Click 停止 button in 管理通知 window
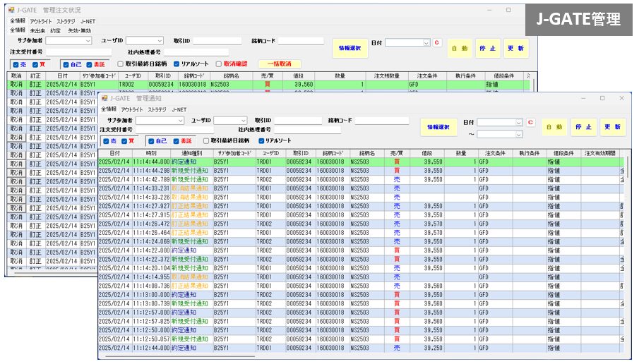Screen dimensions: 639x364 pos(584,128)
